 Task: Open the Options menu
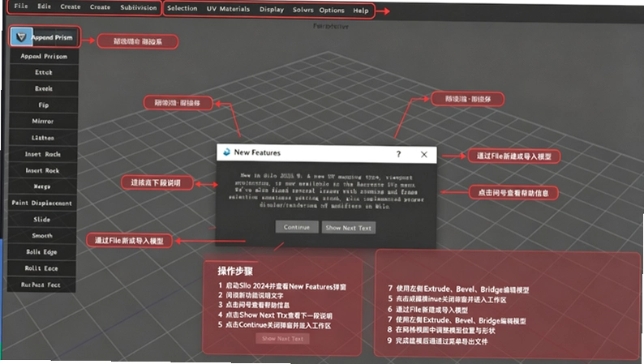[x=332, y=10]
